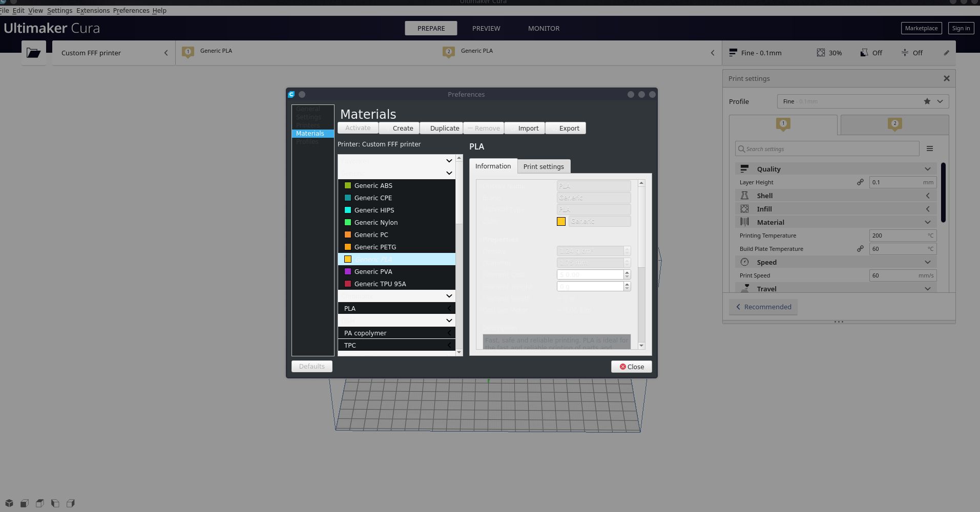
Task: Switch back to Recommended print settings
Action: pos(763,307)
